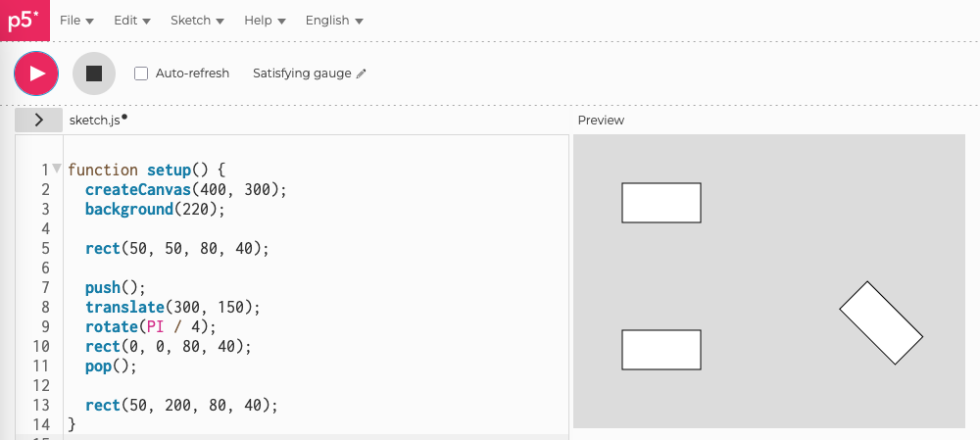
Task: Collapse the setup function fold arrow
Action: [56, 169]
